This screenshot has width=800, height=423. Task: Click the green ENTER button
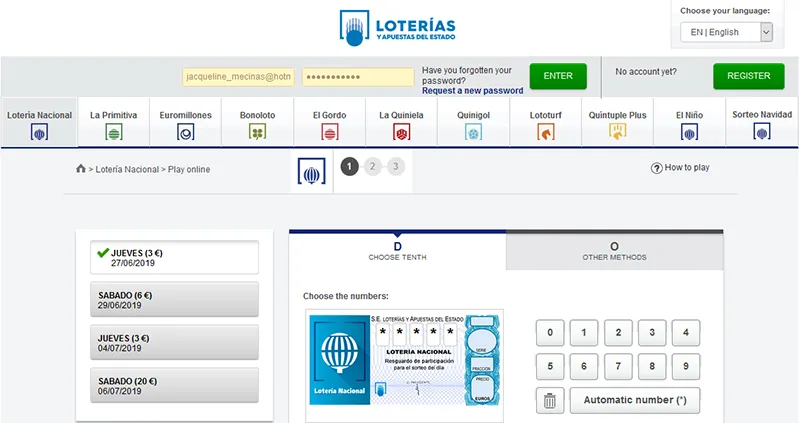[x=558, y=76]
